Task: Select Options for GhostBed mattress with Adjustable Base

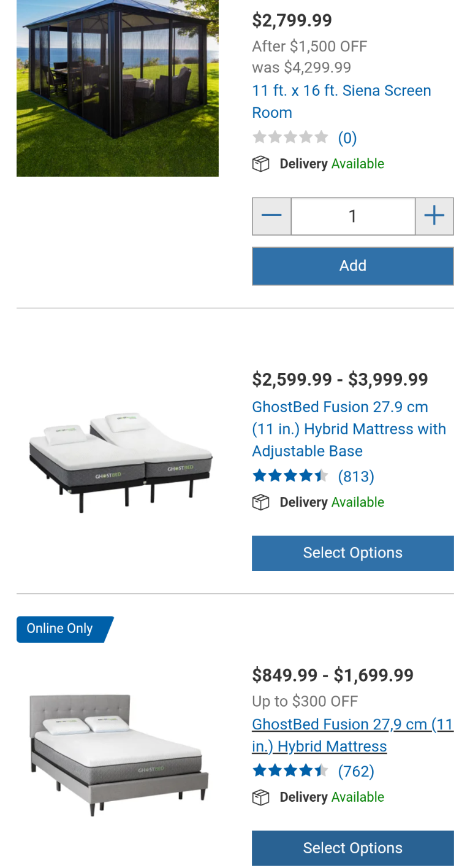Action: click(352, 553)
